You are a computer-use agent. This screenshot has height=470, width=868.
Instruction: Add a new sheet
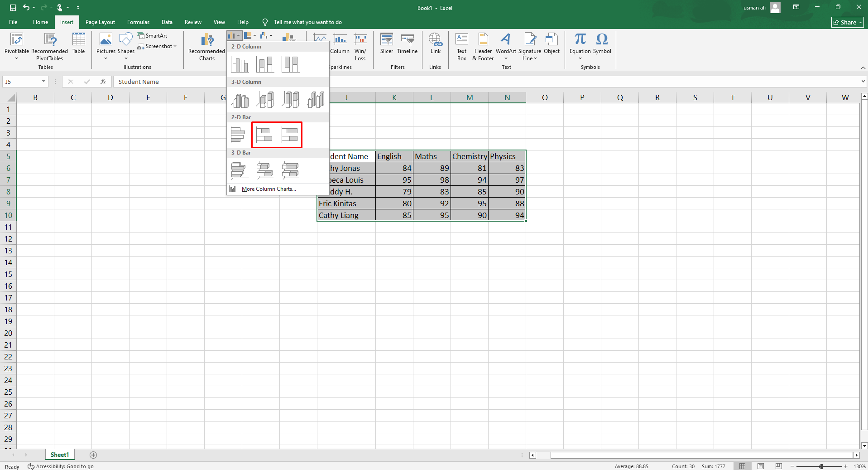pyautogui.click(x=93, y=455)
